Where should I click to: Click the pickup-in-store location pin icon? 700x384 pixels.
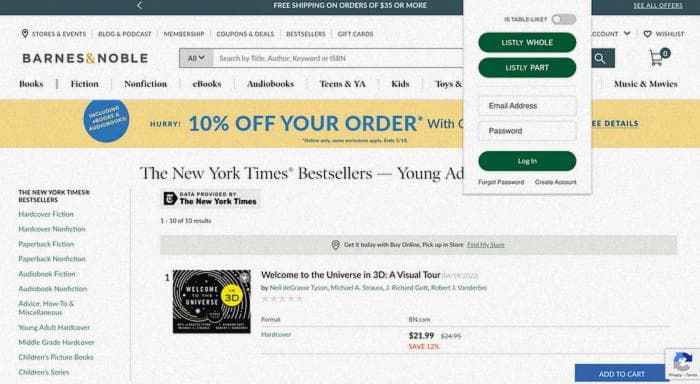(335, 245)
